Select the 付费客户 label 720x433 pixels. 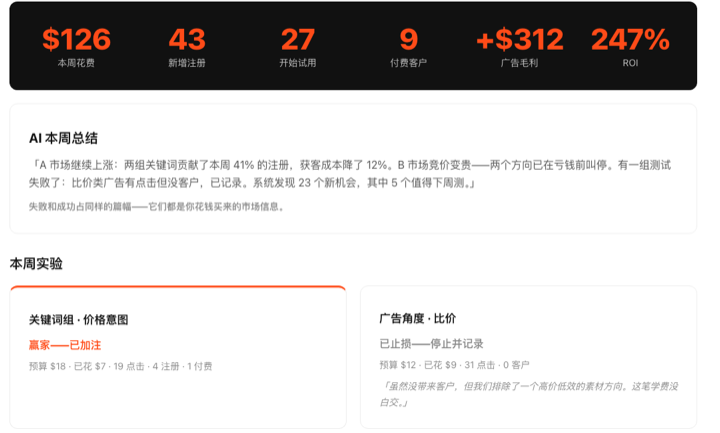coord(409,63)
